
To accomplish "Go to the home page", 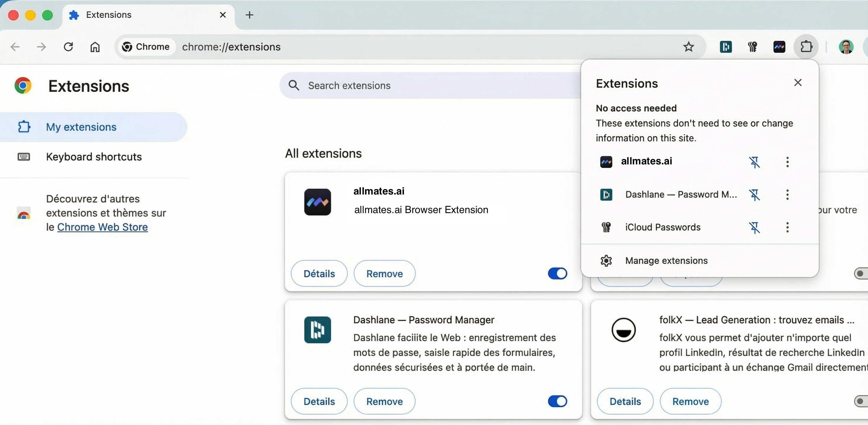I will pyautogui.click(x=95, y=47).
